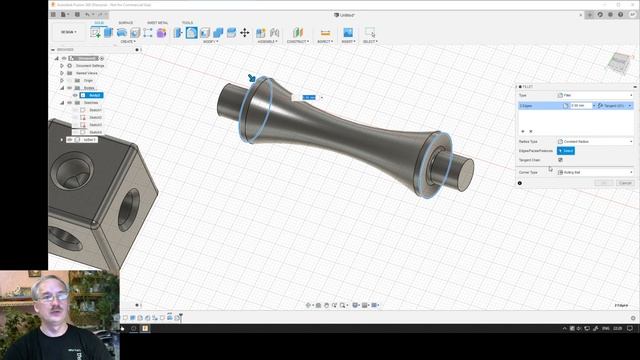This screenshot has width=640, height=360.
Task: Select the New Component tool in Assemble
Action: [261, 33]
